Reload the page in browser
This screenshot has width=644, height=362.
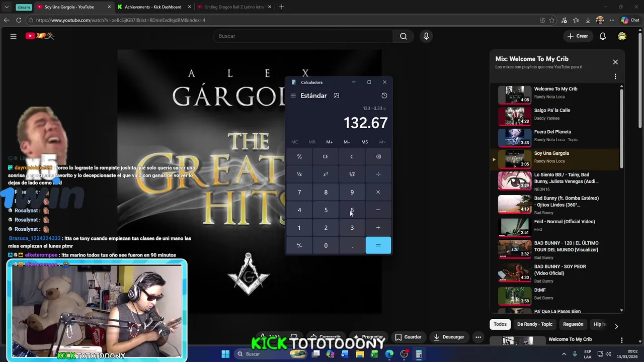[x=19, y=20]
